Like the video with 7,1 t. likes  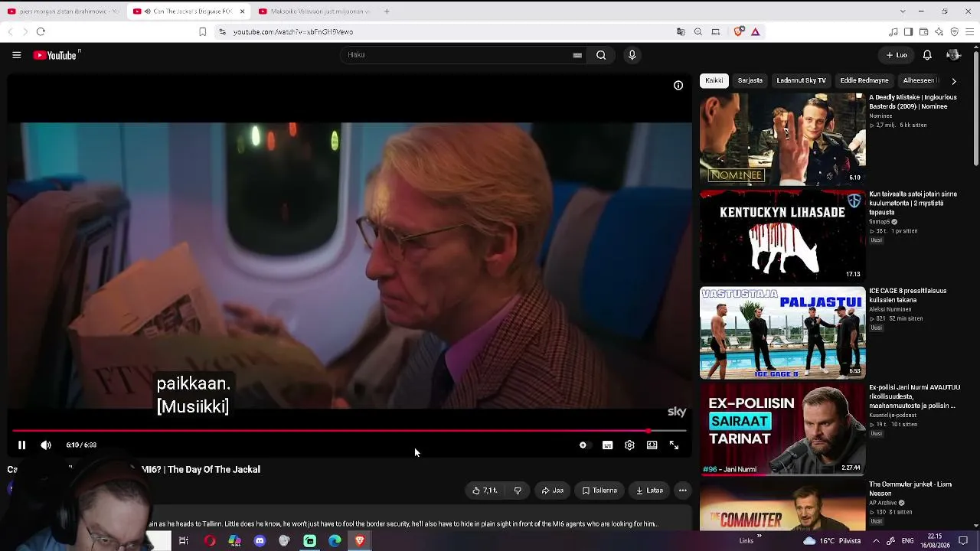tap(485, 491)
